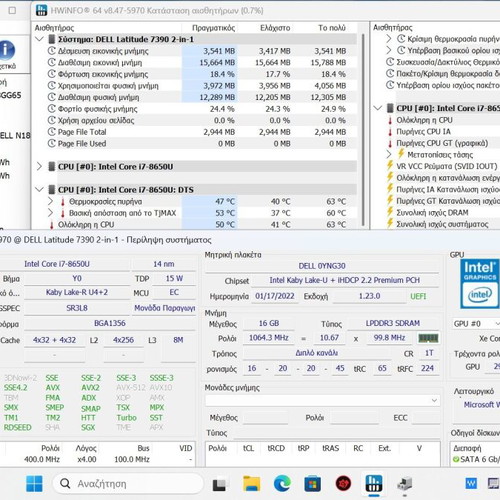Click the Το πολύ column header

[332, 28]
